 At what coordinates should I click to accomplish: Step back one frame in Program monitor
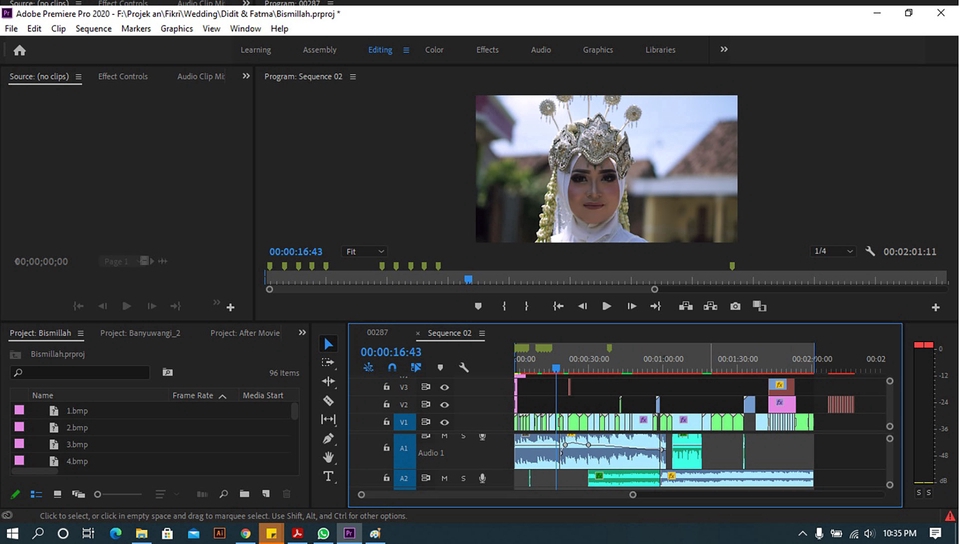point(582,306)
